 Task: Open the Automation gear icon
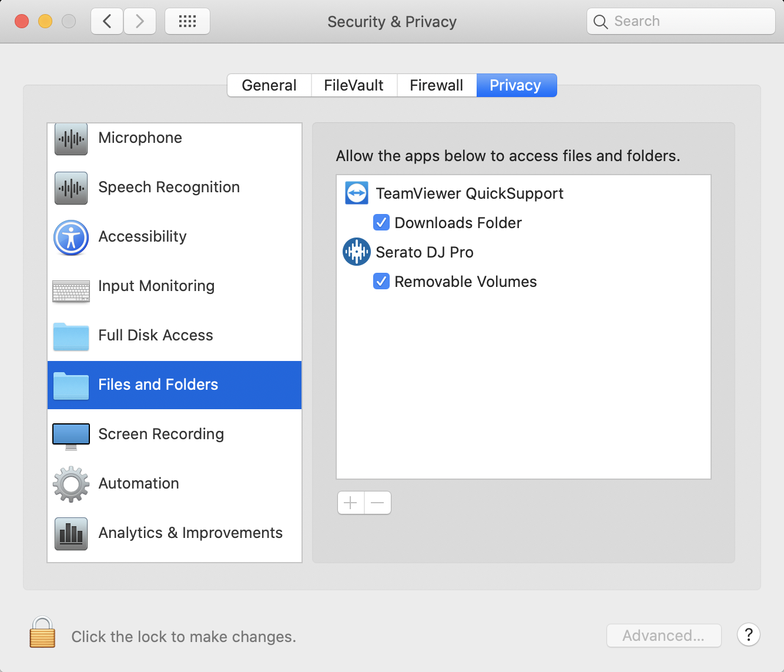(x=71, y=484)
